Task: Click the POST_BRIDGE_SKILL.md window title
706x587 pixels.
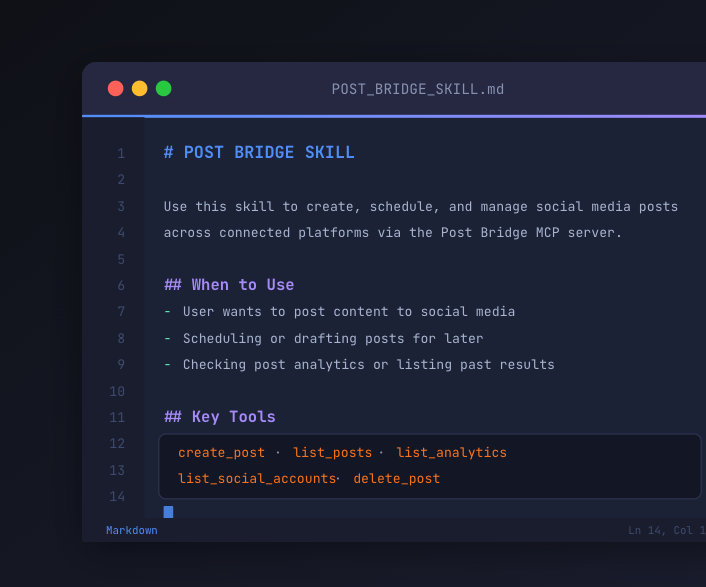Action: click(x=418, y=89)
